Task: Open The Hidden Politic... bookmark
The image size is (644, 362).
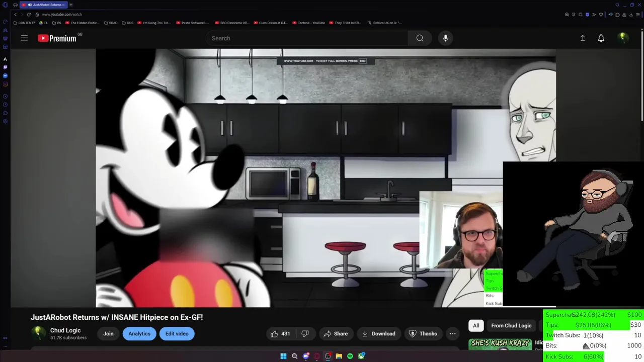Action: pyautogui.click(x=83, y=23)
